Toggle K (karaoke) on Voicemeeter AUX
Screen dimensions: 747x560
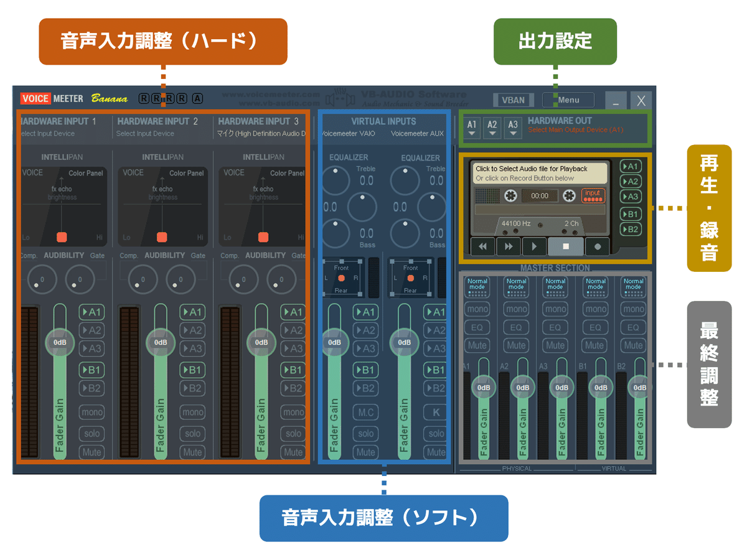pyautogui.click(x=436, y=412)
